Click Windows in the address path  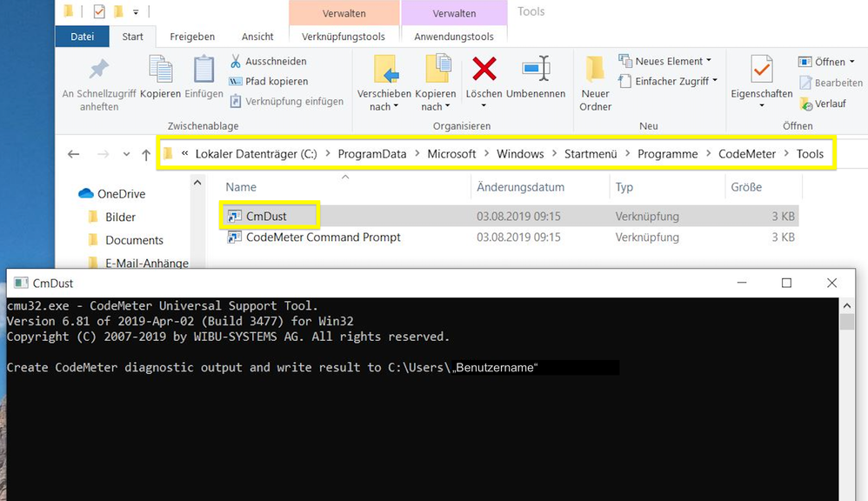coord(520,154)
